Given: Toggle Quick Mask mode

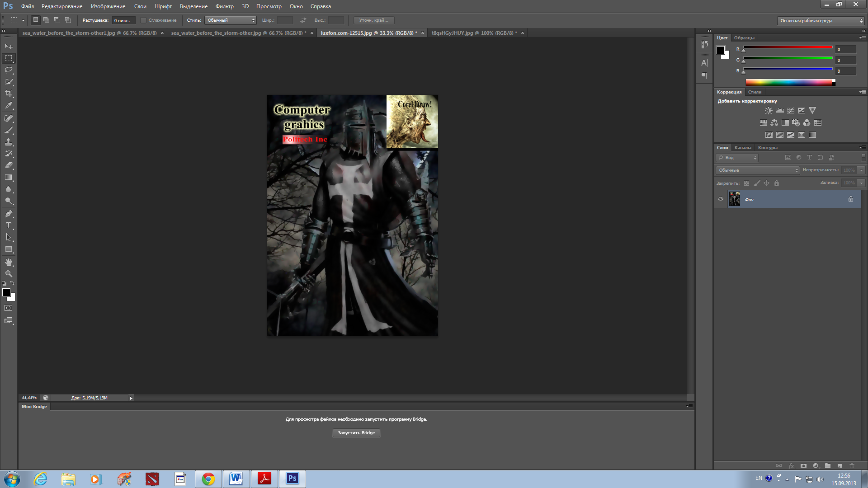Looking at the screenshot, I should tap(9, 308).
